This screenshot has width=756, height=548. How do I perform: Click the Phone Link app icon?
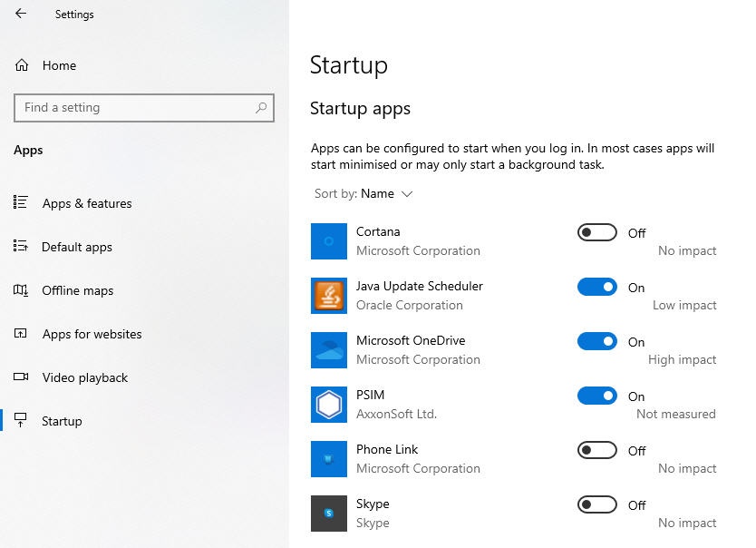point(329,459)
